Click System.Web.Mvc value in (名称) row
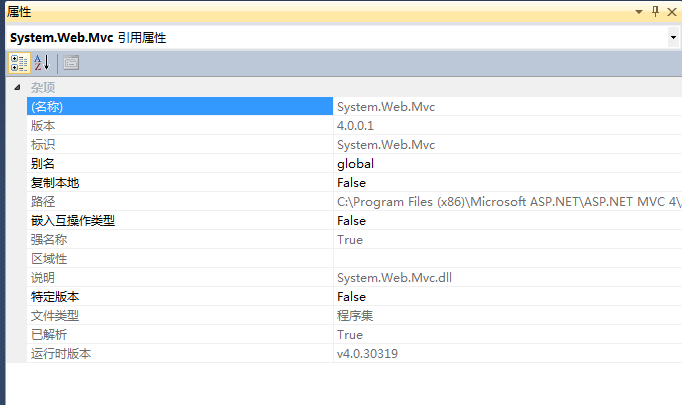The height and width of the screenshot is (405, 682). click(386, 107)
